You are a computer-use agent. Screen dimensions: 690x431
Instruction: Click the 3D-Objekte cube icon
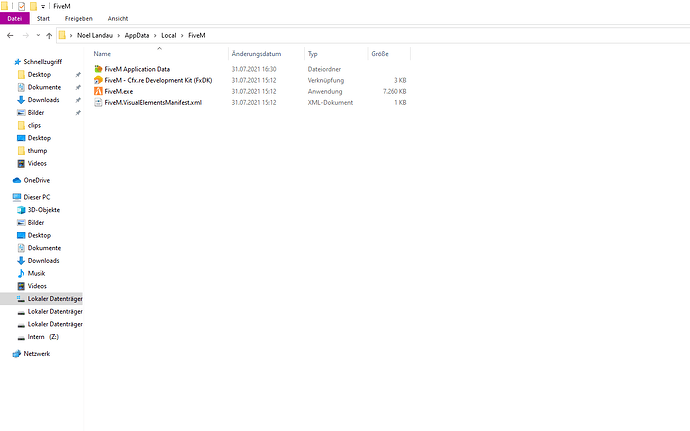tap(21, 210)
